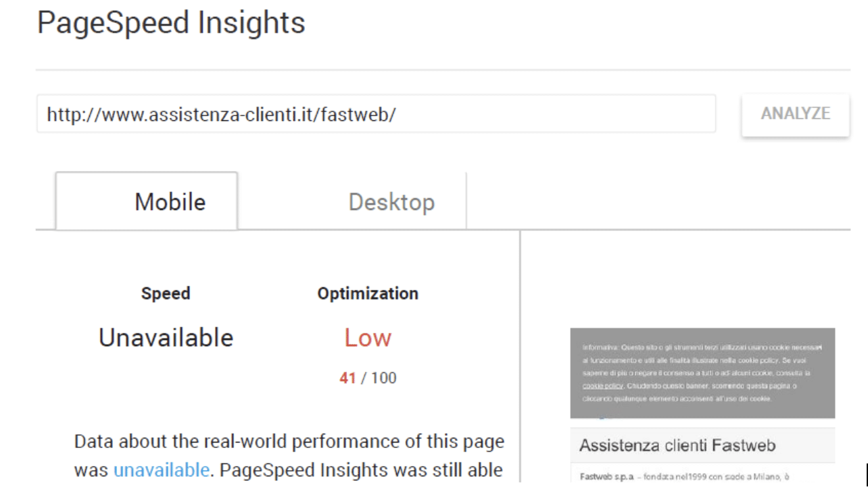
Task: Click the red 41 score number
Action: (x=347, y=378)
